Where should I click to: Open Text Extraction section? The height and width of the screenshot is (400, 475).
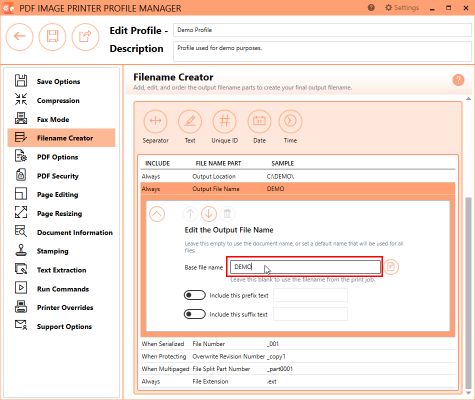pyautogui.click(x=61, y=270)
